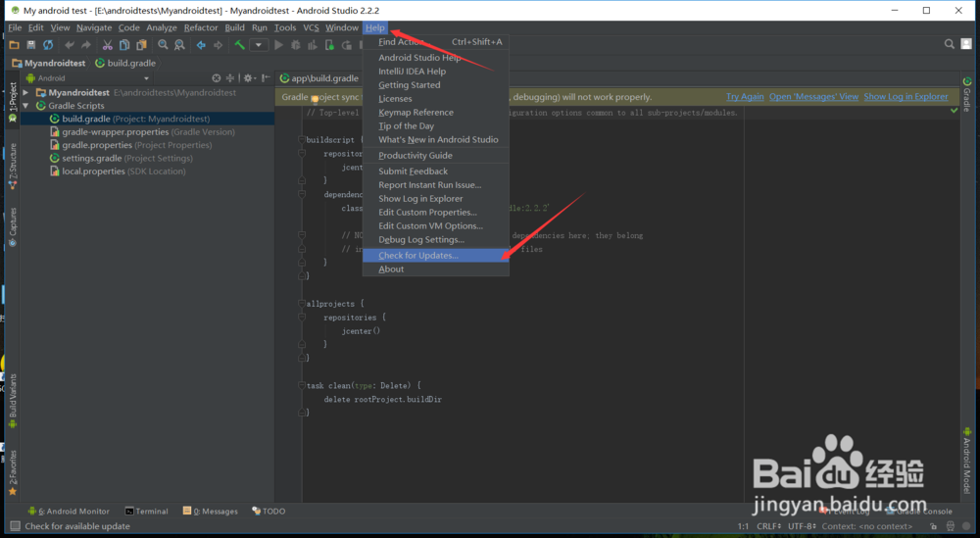
Task: Open the Messages tool window
Action: [x=210, y=512]
